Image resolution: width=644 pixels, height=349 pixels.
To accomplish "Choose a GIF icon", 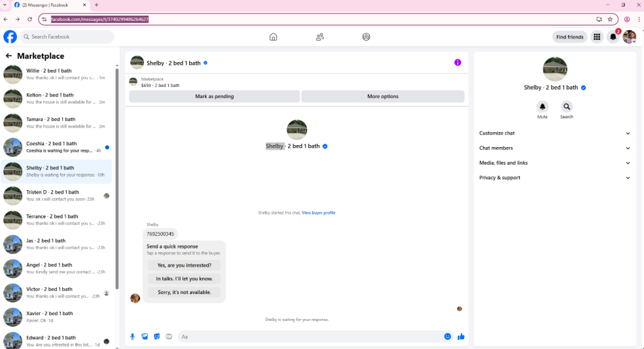I will coord(169,337).
